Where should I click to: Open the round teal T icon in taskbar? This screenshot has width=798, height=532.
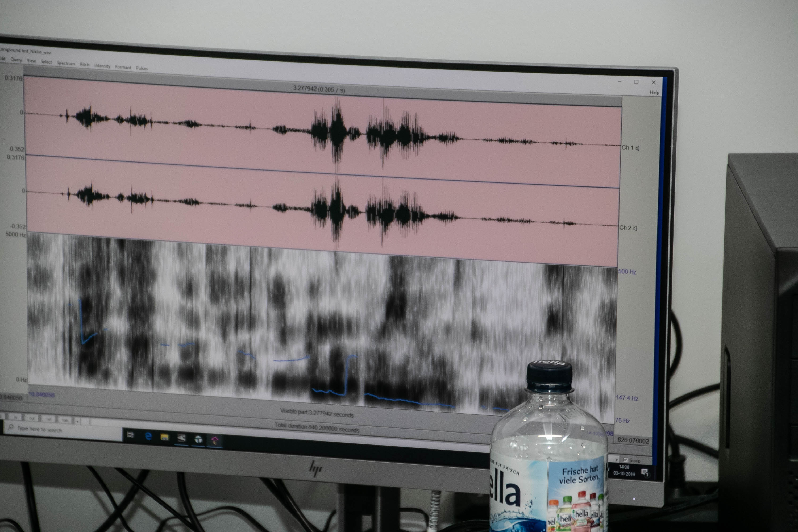[x=198, y=439]
